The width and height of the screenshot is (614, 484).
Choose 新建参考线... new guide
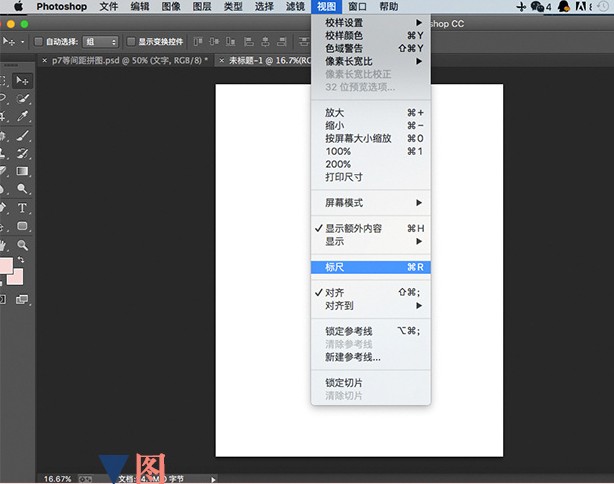pyautogui.click(x=370, y=357)
